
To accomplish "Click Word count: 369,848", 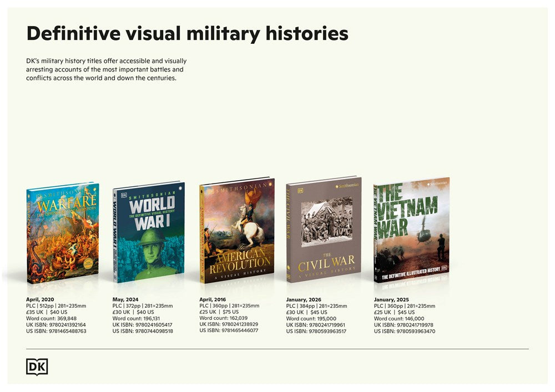I will pyautogui.click(x=51, y=318).
